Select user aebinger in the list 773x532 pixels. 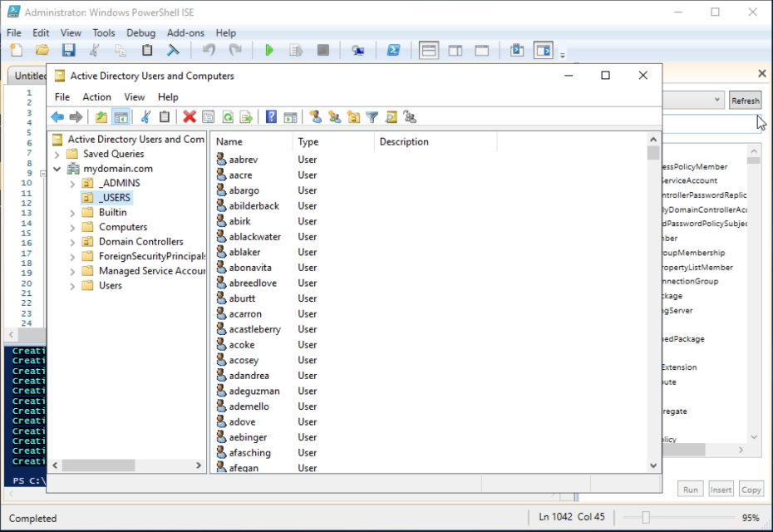[248, 437]
